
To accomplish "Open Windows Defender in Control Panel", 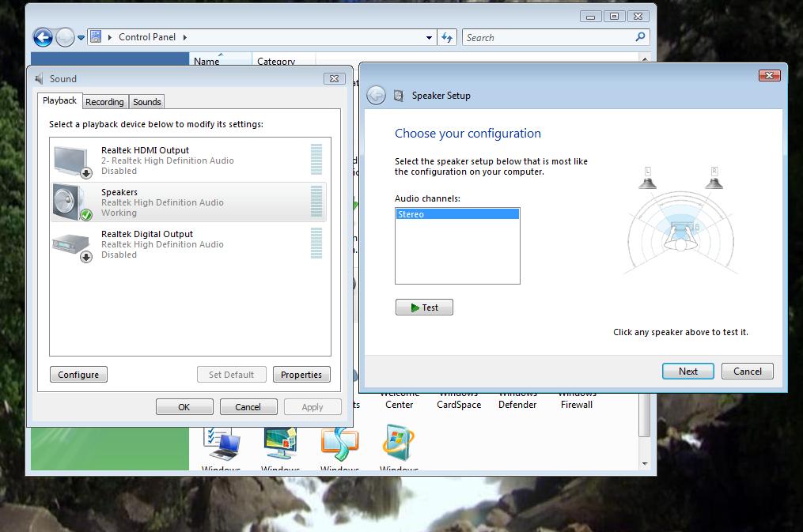I will coord(517,401).
